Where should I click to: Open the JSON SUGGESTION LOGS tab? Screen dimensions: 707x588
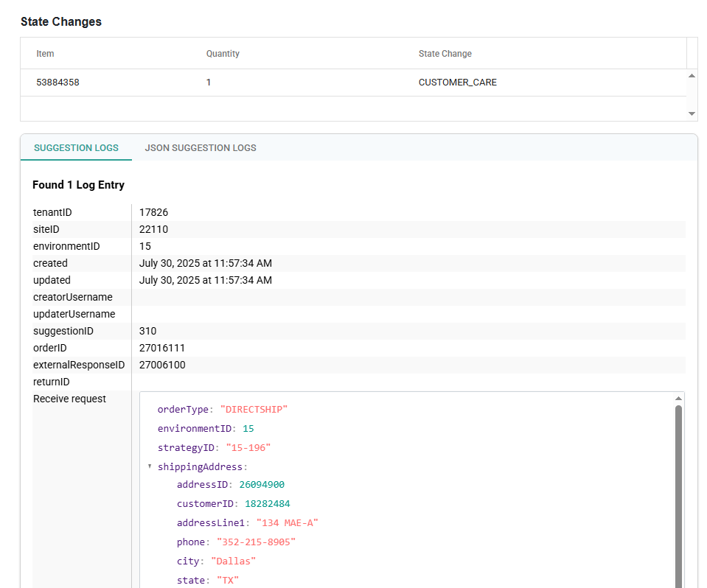[201, 148]
